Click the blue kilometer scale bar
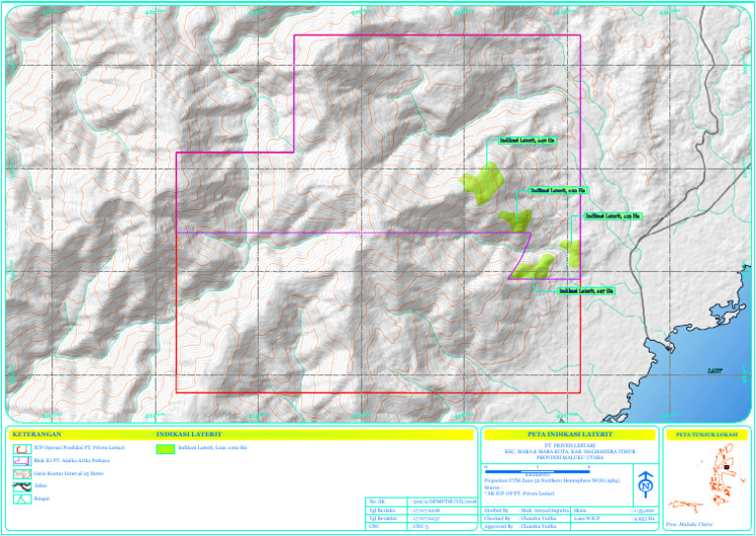The image size is (756, 536). 537,471
